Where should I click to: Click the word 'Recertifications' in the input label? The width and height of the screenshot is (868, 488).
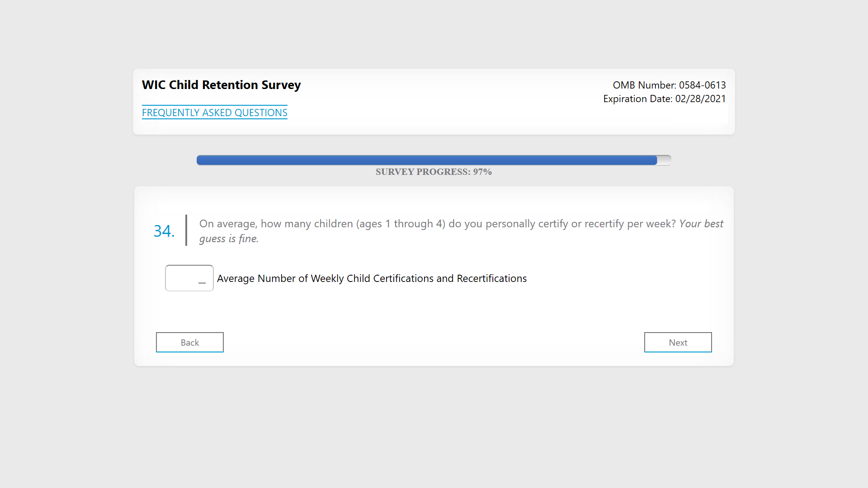(x=491, y=279)
